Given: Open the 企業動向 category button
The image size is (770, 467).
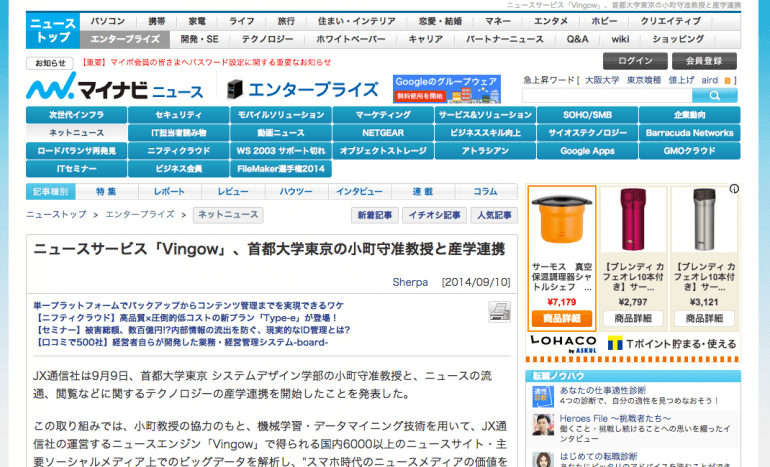Looking at the screenshot, I should click(x=689, y=115).
